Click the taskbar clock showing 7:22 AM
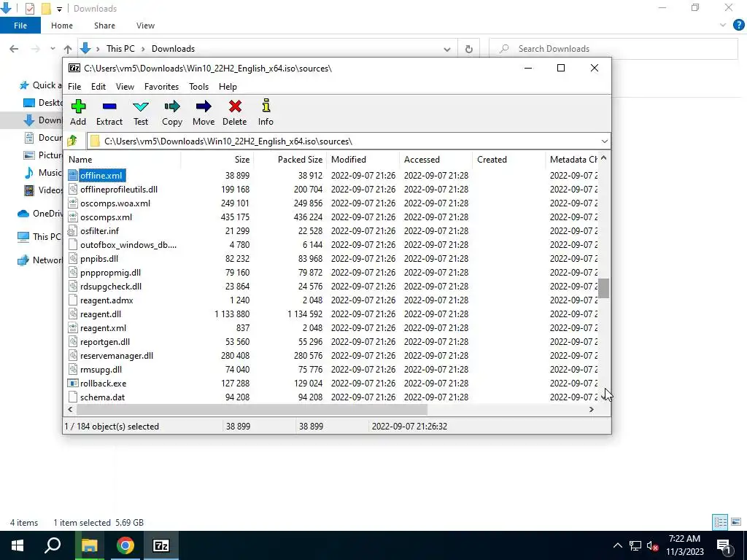 point(684,545)
